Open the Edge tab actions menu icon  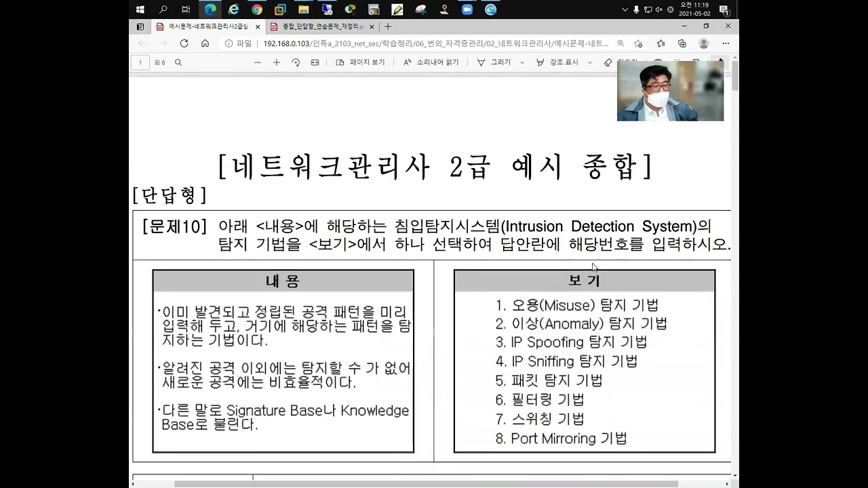pos(140,26)
